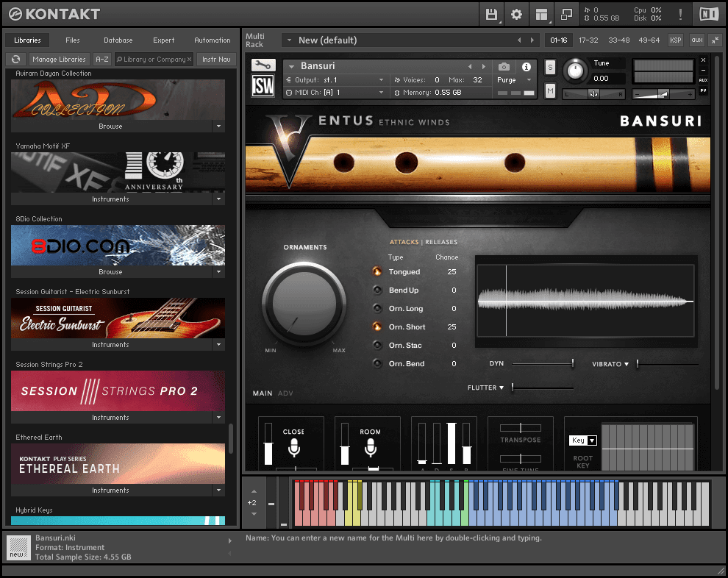Switch to the Files tab

pyautogui.click(x=72, y=40)
